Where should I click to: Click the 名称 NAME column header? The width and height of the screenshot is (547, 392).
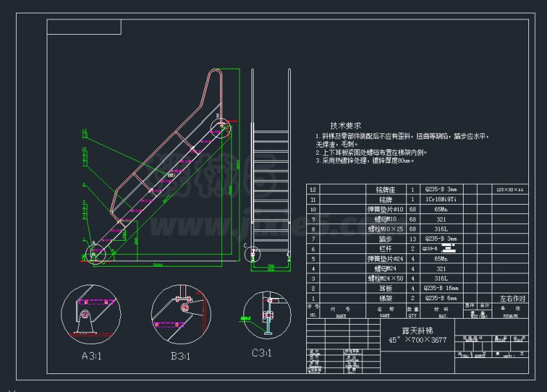coord(386,311)
